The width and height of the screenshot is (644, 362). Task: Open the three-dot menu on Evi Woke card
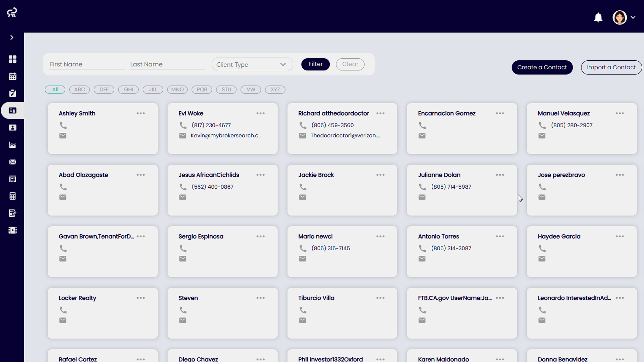click(260, 113)
